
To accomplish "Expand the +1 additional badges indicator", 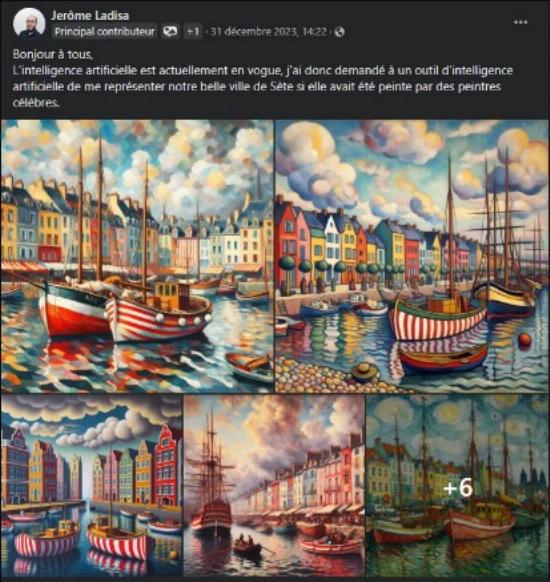I will click(193, 32).
